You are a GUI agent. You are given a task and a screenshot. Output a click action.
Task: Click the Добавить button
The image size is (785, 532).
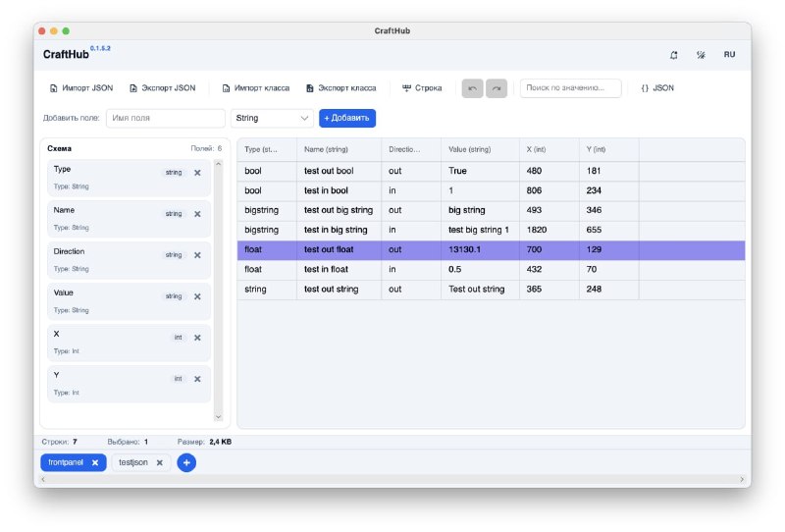click(347, 118)
